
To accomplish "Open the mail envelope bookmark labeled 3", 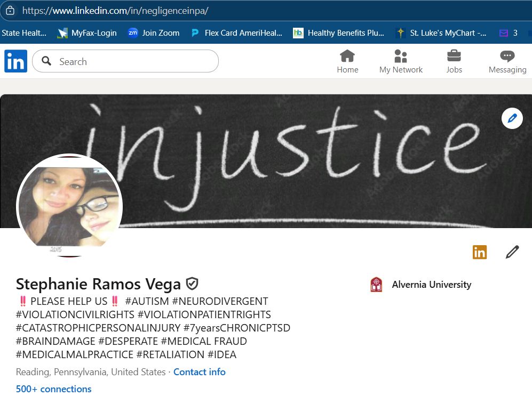I will 508,33.
